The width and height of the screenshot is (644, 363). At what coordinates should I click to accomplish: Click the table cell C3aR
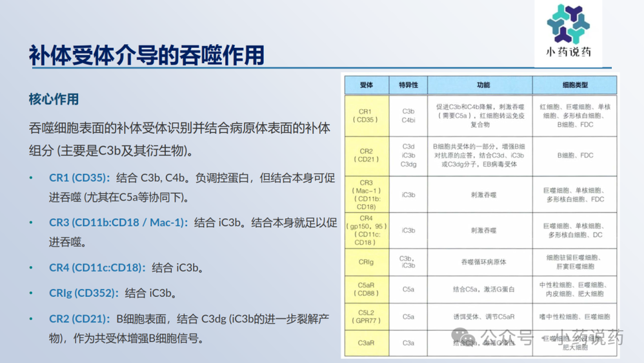(x=367, y=343)
